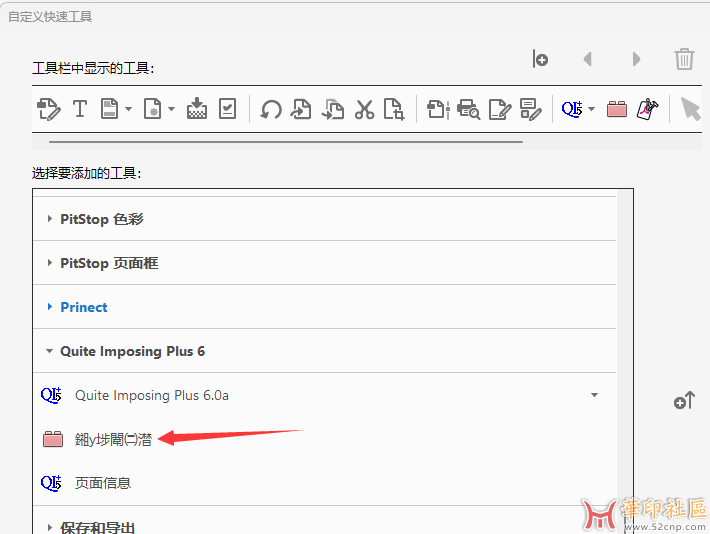The image size is (710, 534).
Task: Click the add separator line icon
Action: 540,59
